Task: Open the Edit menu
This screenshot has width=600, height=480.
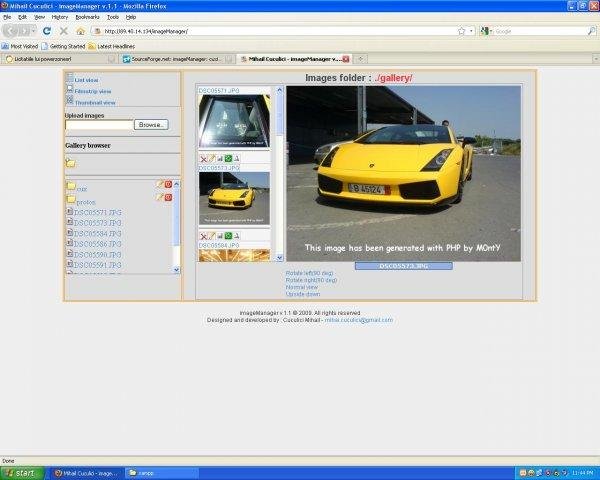Action: click(23, 17)
